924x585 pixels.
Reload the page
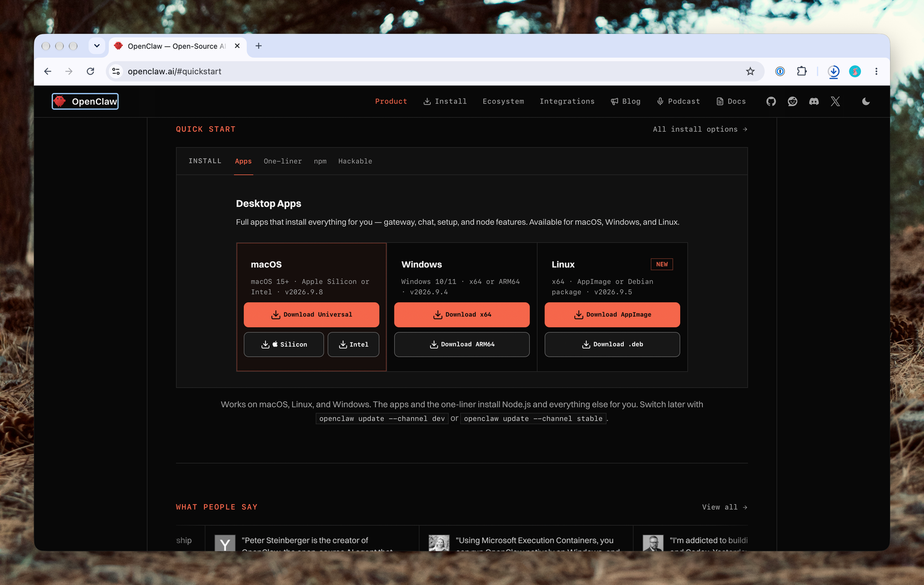[91, 72]
